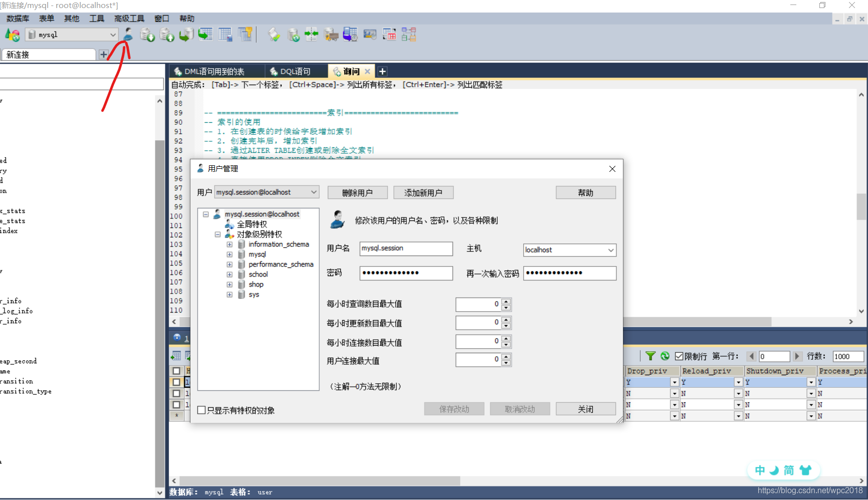868x500 pixels.
Task: Select 全局特权 in the tree
Action: [x=252, y=224]
